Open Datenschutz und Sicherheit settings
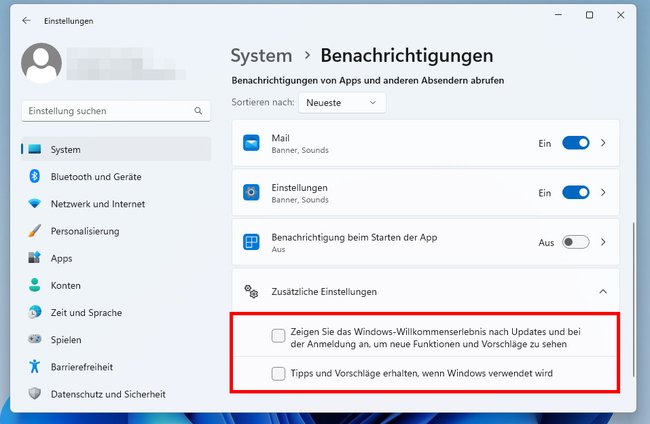Screen dimensions: 650x424 pyautogui.click(x=116, y=394)
